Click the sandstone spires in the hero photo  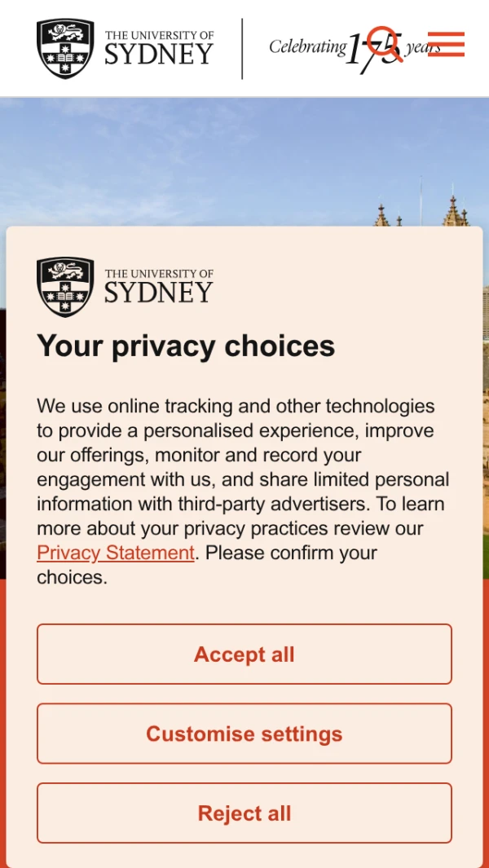454,212
